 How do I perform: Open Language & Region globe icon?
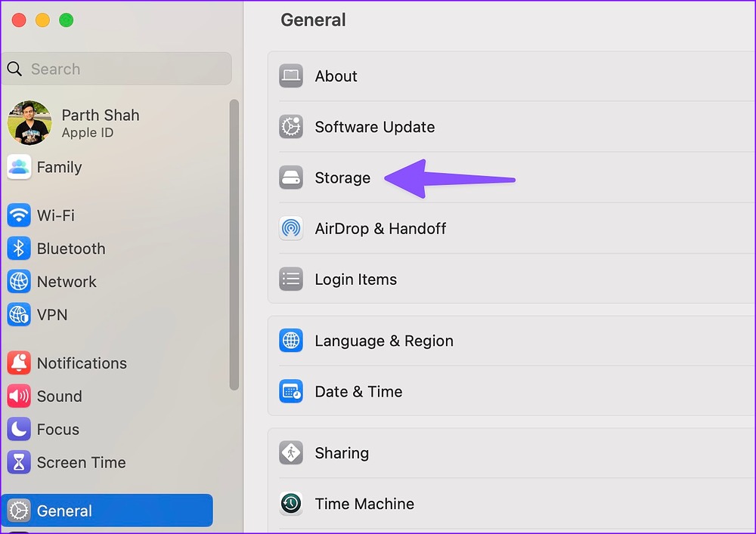pos(291,341)
